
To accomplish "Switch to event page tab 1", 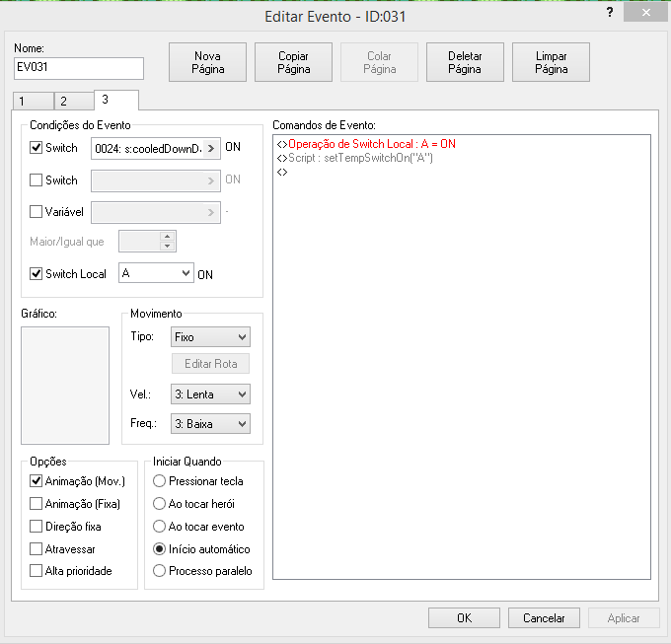I will (x=32, y=102).
